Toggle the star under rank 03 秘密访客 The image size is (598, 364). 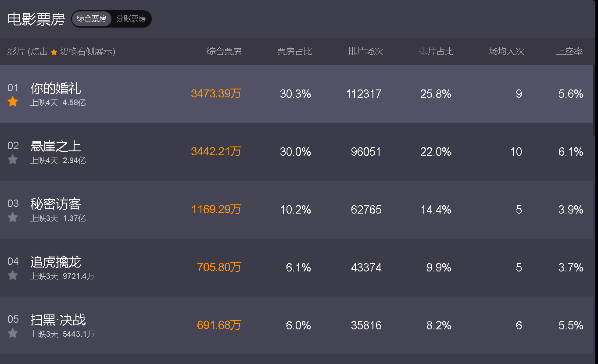pos(13,218)
